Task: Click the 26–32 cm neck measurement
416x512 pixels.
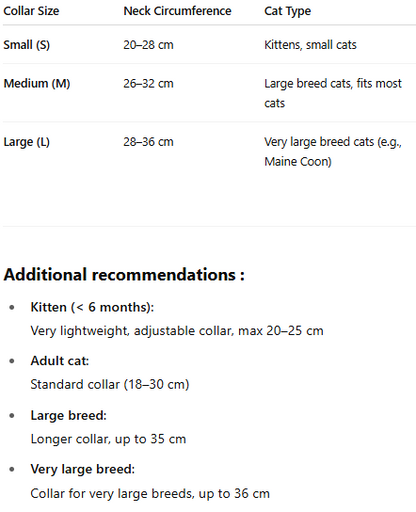Action: (148, 83)
